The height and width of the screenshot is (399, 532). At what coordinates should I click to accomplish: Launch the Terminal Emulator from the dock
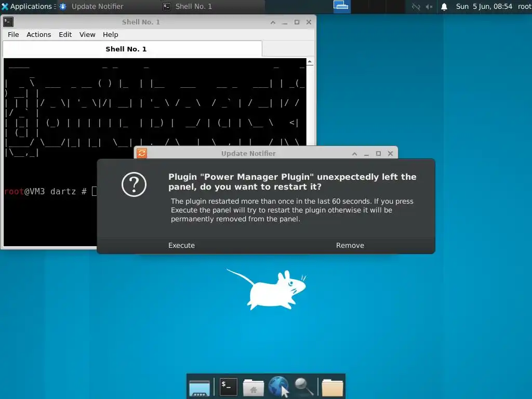coord(228,387)
